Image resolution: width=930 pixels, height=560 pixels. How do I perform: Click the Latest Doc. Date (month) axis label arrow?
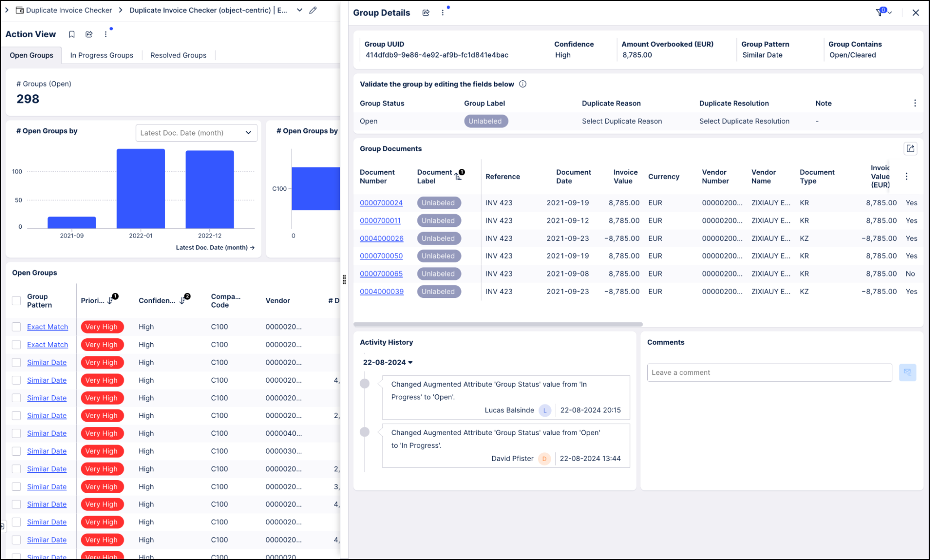(252, 248)
